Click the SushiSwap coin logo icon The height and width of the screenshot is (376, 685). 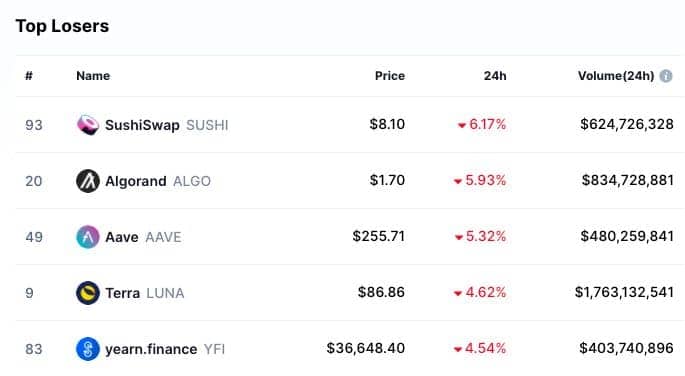[88, 125]
